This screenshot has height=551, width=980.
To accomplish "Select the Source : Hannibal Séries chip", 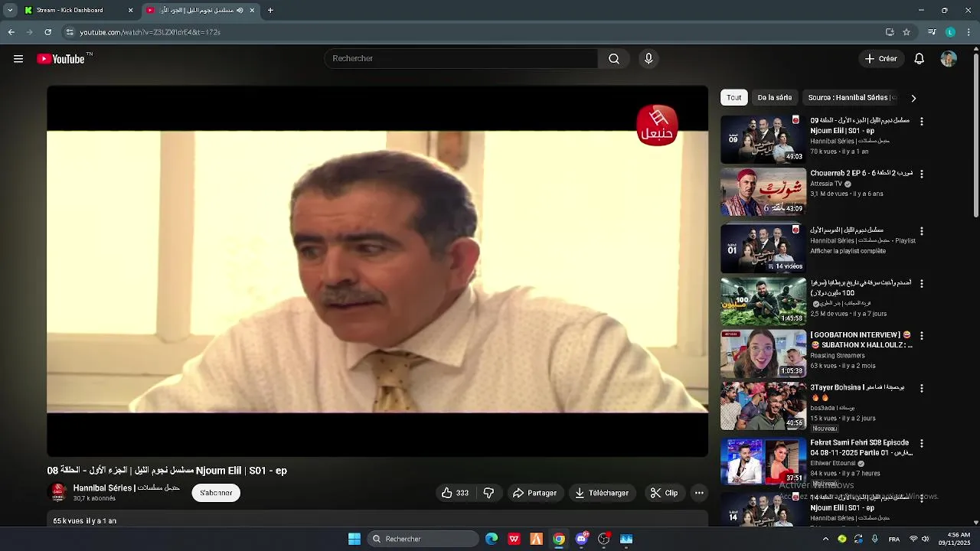I will coord(851,98).
